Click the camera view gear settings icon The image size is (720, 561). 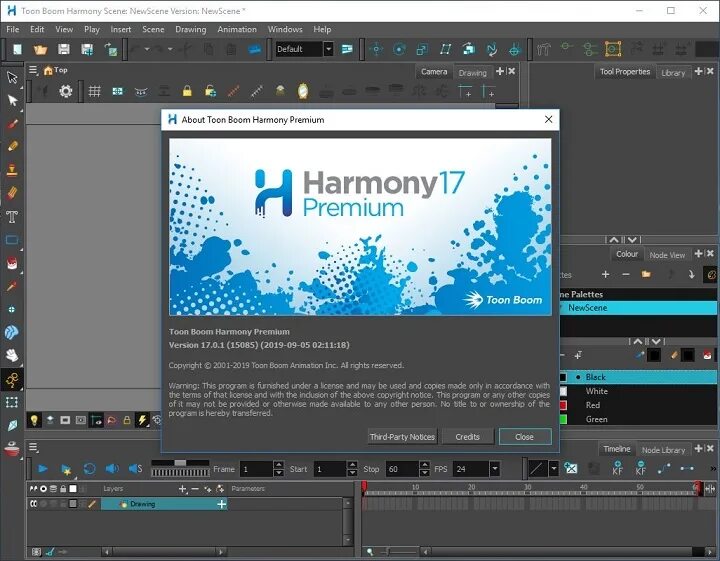coord(66,91)
